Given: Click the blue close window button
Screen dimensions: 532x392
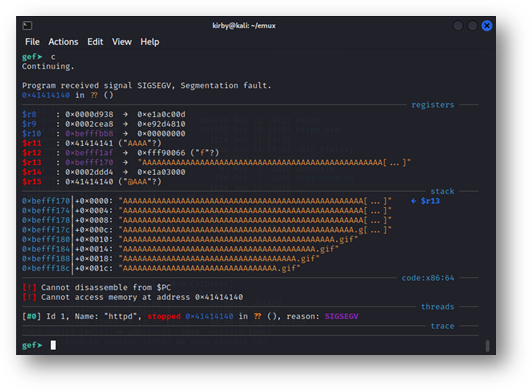Looking at the screenshot, I should pyautogui.click(x=487, y=25).
